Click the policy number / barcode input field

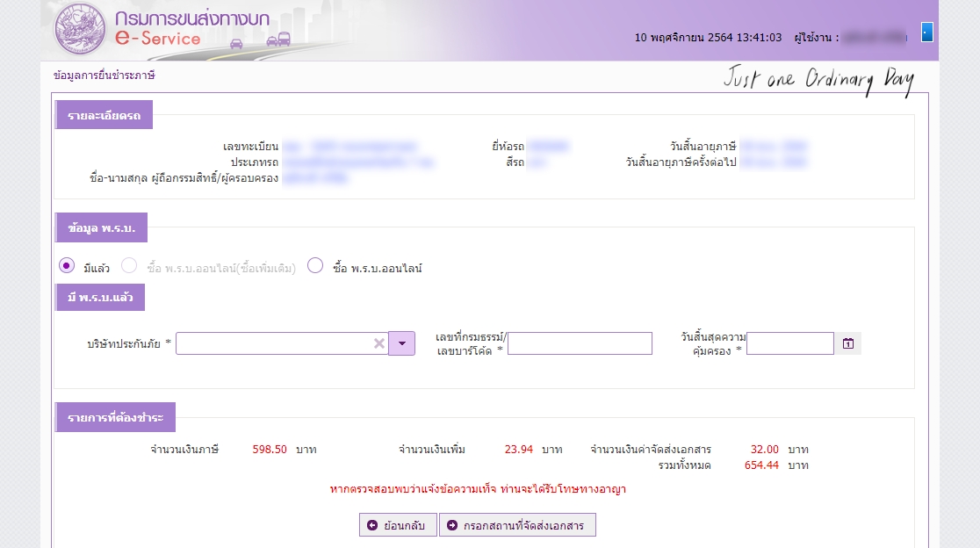point(580,343)
